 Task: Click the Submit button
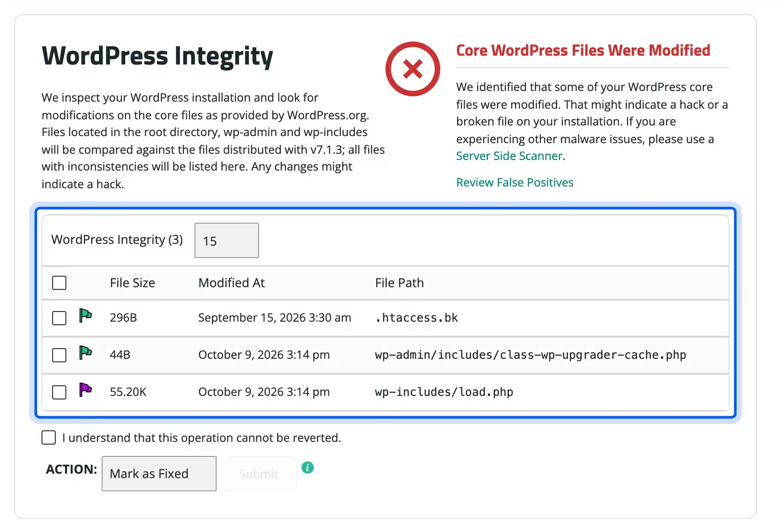click(259, 474)
